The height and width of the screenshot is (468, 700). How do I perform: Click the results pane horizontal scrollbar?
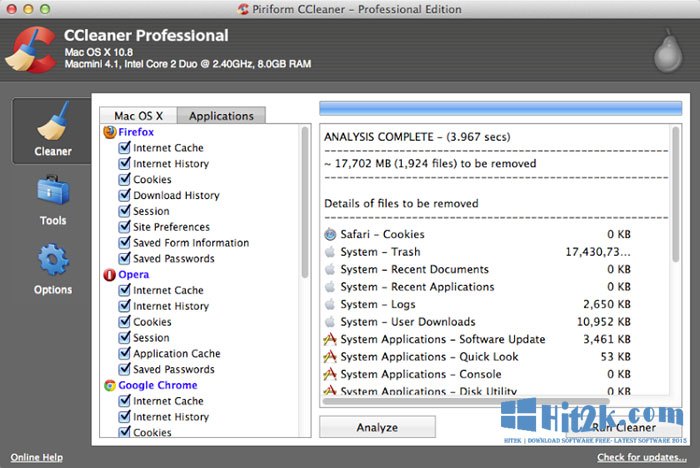tap(466, 401)
